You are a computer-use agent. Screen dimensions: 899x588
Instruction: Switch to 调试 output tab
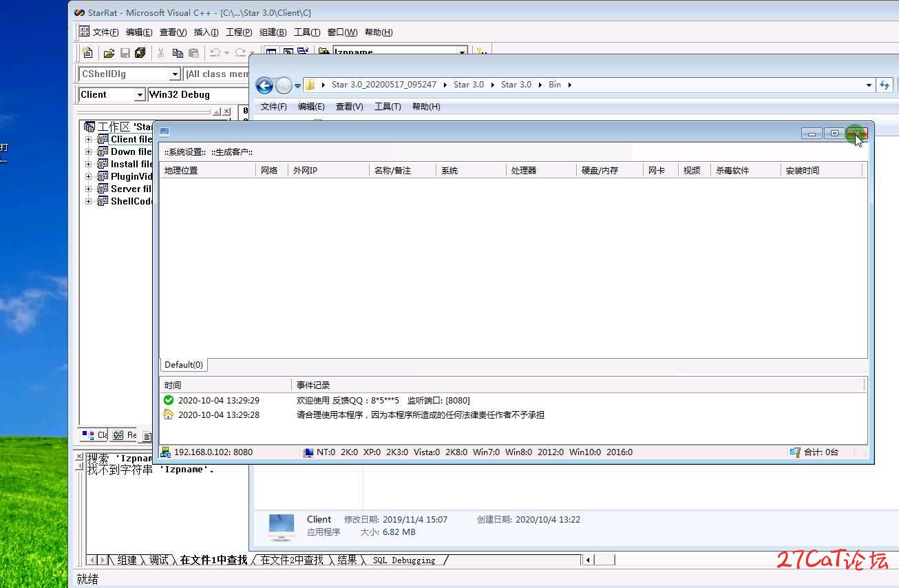pos(159,560)
